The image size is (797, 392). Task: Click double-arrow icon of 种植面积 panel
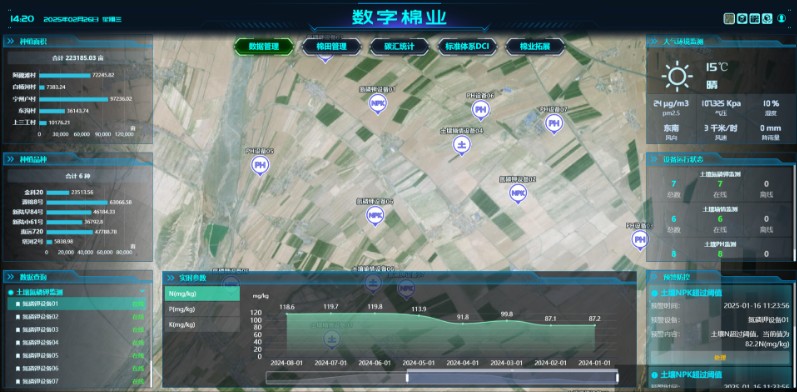point(10,42)
